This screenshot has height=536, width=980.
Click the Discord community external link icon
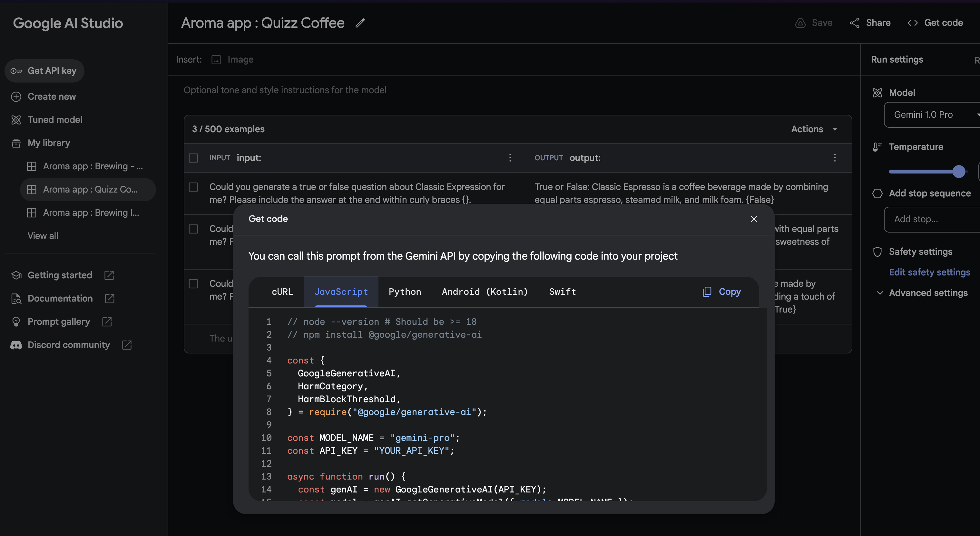point(127,344)
